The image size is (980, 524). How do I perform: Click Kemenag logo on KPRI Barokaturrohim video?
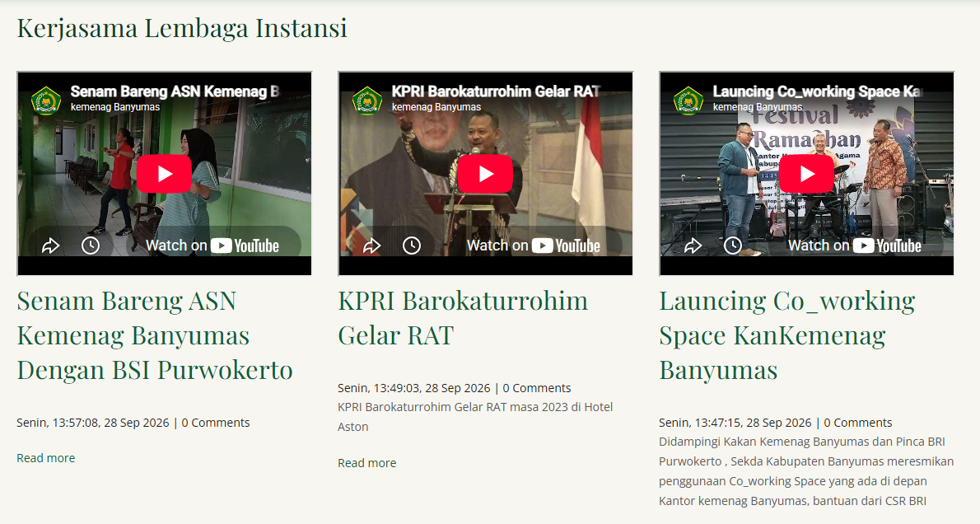tap(367, 100)
